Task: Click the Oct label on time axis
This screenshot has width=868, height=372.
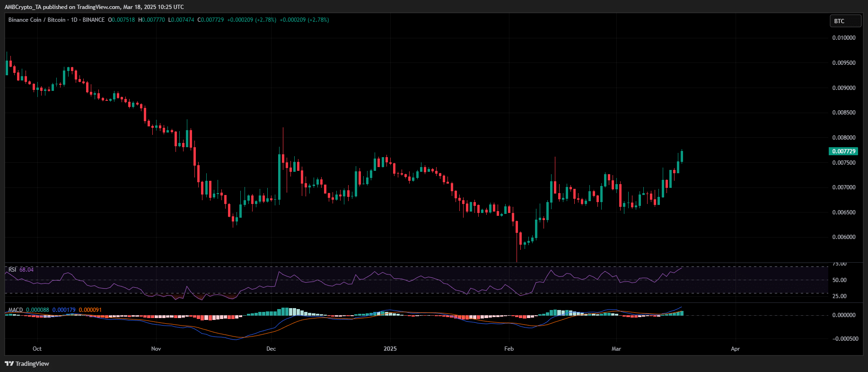Action: pos(37,349)
